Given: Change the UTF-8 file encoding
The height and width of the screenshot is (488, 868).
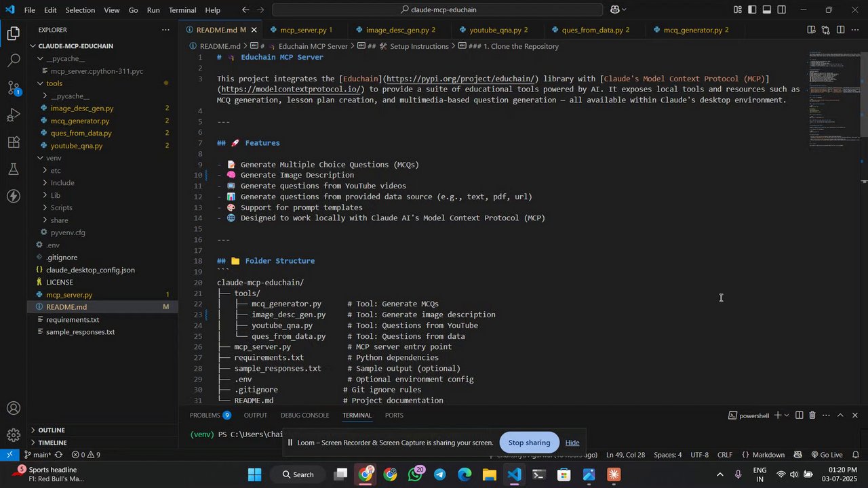Looking at the screenshot, I should (x=699, y=455).
